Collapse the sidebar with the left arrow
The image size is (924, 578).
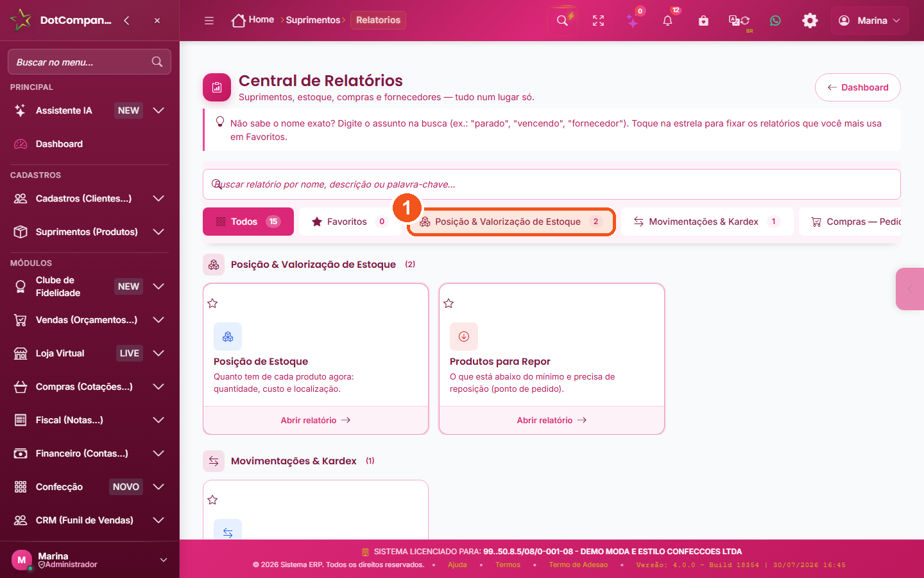point(126,21)
